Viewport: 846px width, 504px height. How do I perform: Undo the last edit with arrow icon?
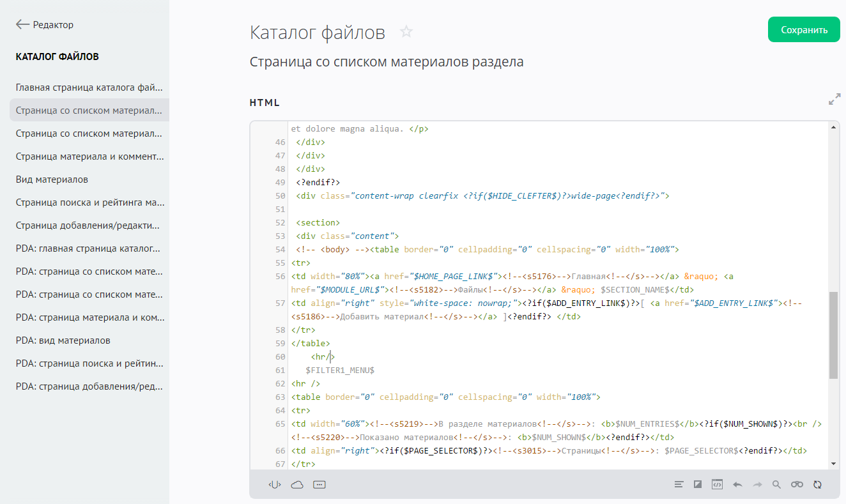click(x=737, y=485)
